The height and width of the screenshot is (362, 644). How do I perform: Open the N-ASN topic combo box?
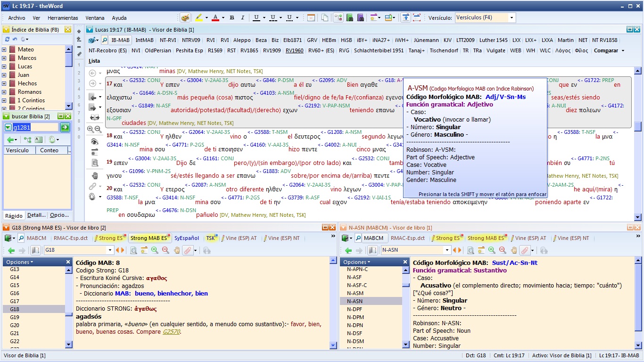point(416,250)
